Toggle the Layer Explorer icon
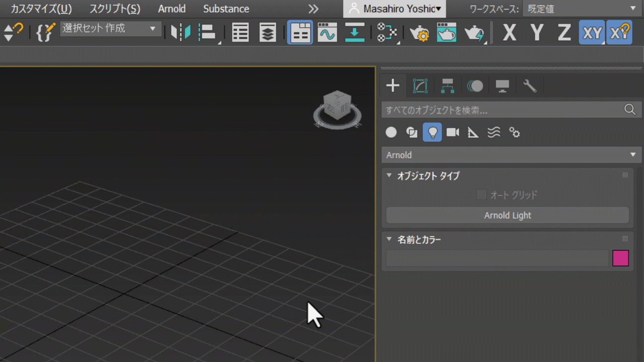Screen dimensions: 644x362 (x=268, y=33)
